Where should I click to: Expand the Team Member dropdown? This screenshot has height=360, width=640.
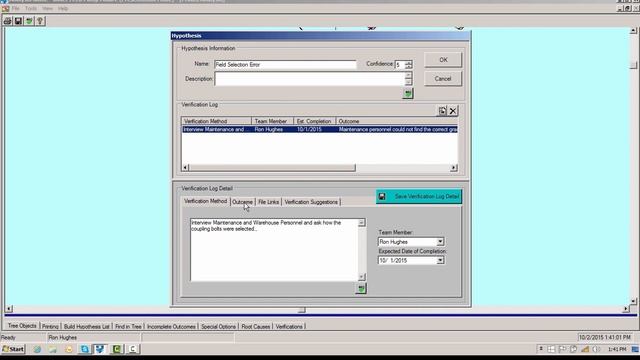click(440, 242)
